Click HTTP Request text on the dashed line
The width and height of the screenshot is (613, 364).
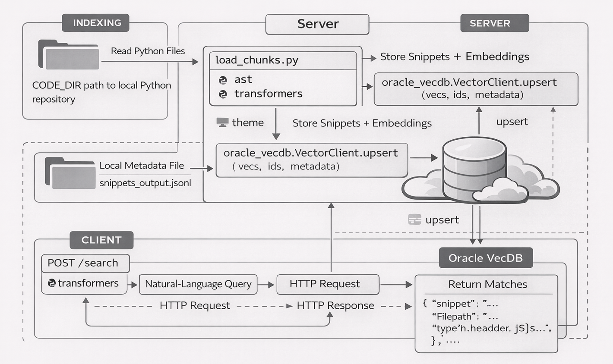[x=195, y=306]
